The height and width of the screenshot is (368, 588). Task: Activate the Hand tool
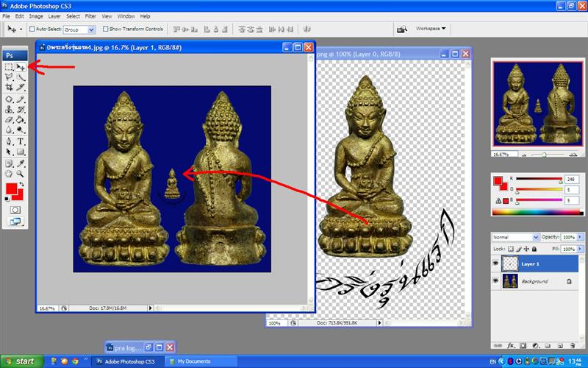tap(9, 174)
